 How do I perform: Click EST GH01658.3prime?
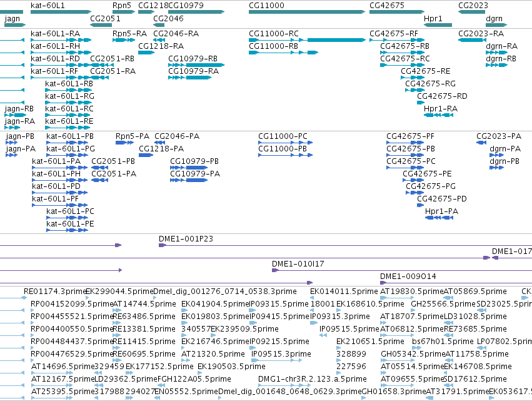(x=394, y=392)
